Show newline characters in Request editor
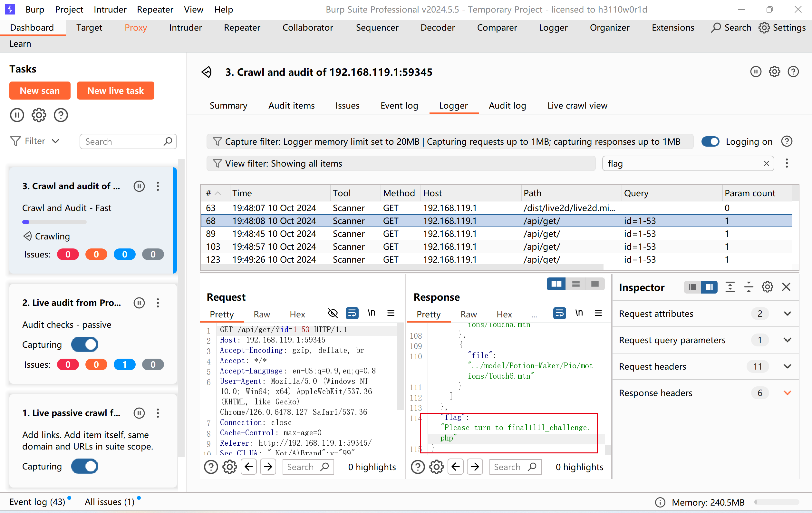812x513 pixels. (x=371, y=313)
